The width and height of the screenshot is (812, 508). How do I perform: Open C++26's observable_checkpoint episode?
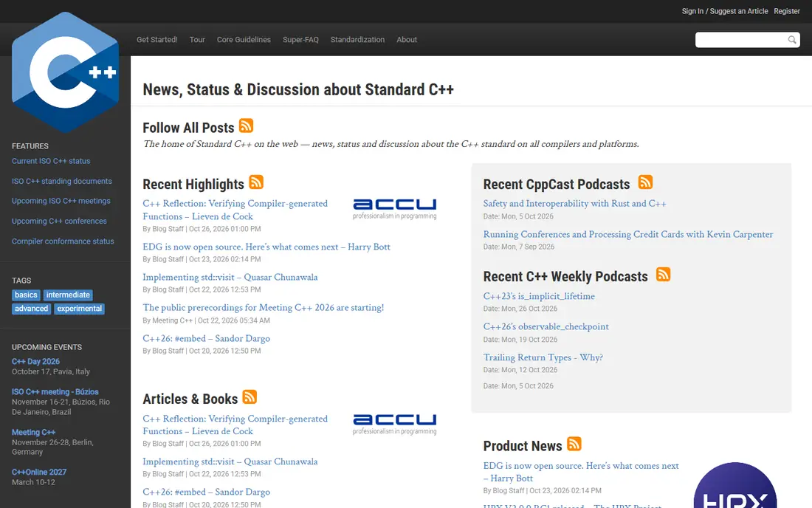[x=546, y=327]
